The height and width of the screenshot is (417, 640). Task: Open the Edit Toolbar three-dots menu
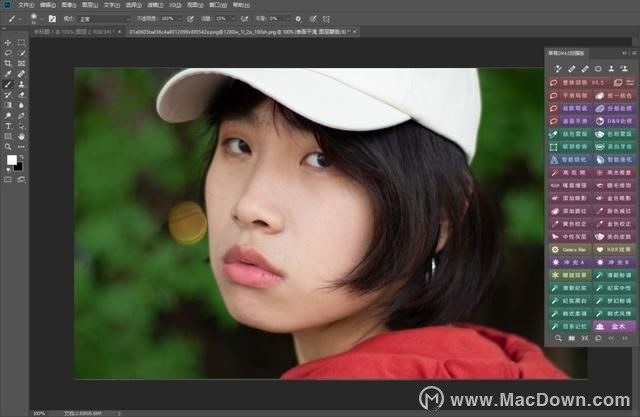point(21,147)
